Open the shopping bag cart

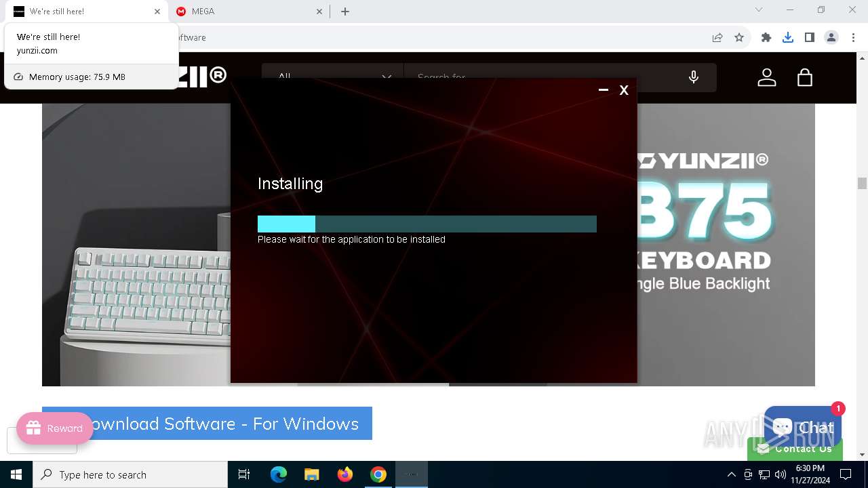(805, 77)
